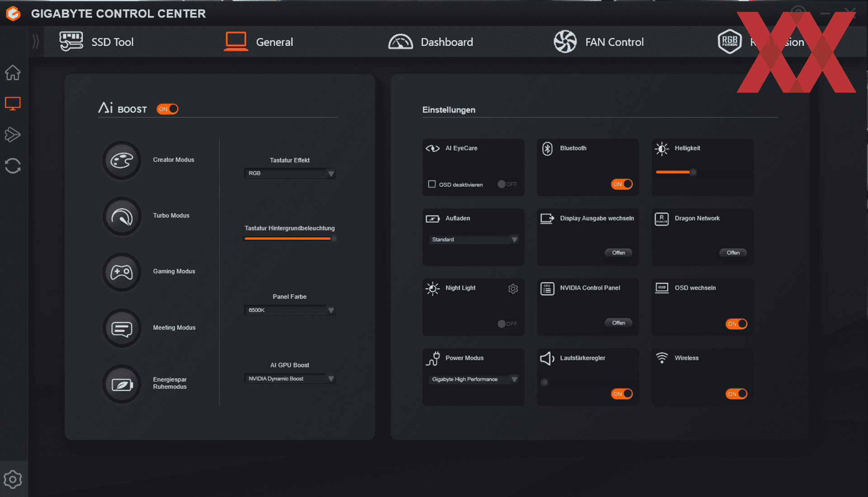Disable the Wireless switch

pyautogui.click(x=736, y=394)
